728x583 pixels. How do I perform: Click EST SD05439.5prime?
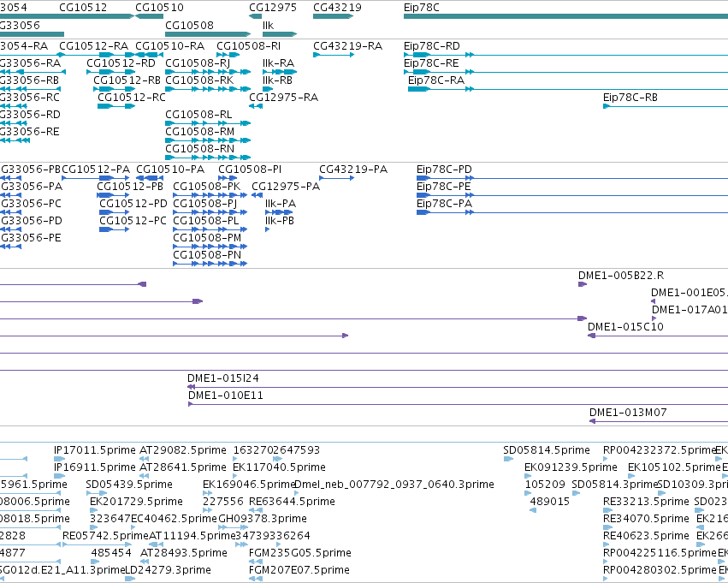point(129,485)
